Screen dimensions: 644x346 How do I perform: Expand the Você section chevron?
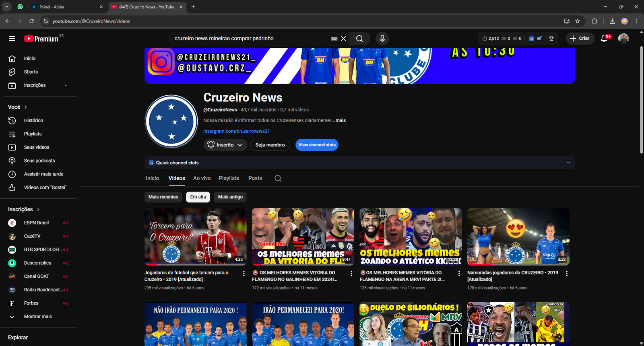tap(26, 107)
